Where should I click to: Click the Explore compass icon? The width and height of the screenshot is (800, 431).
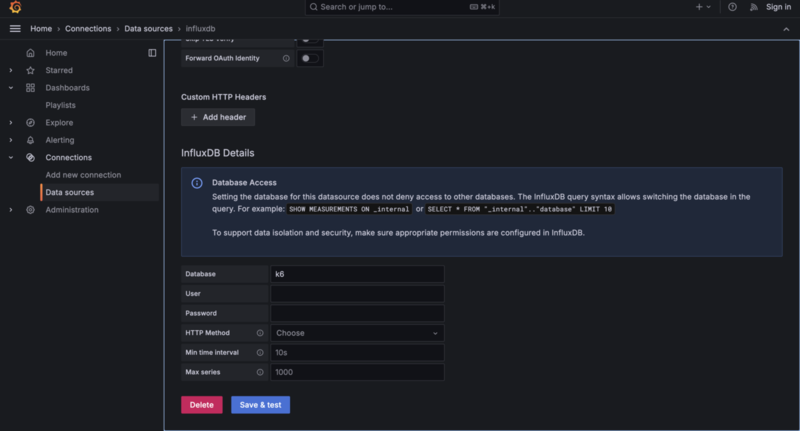tap(31, 122)
